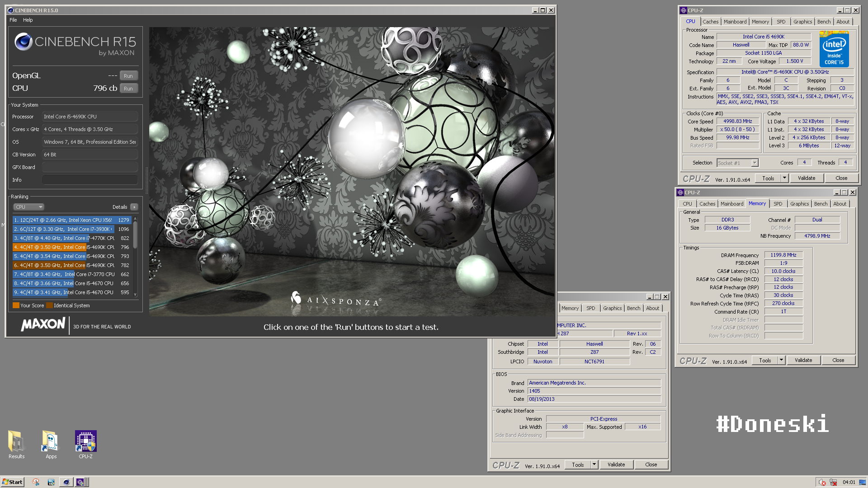Click the Core Voltage value 1.500 V
Screen dimensions: 868x488
click(x=794, y=61)
